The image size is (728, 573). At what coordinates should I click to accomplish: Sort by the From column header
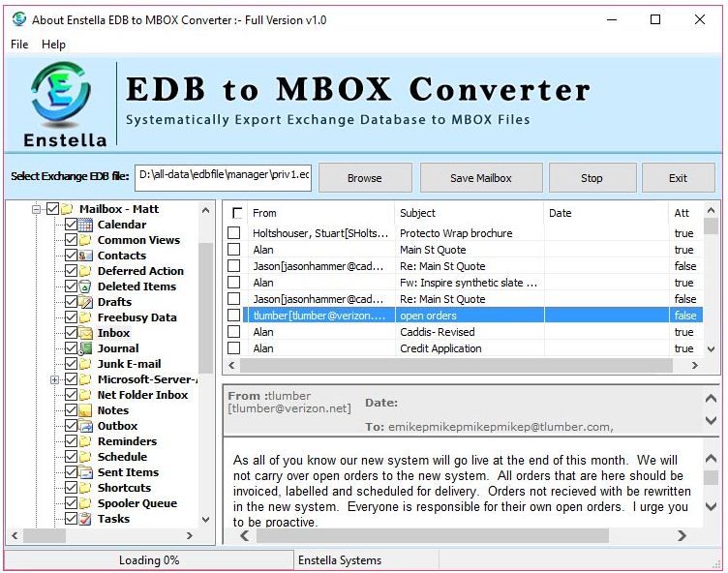coord(321,213)
